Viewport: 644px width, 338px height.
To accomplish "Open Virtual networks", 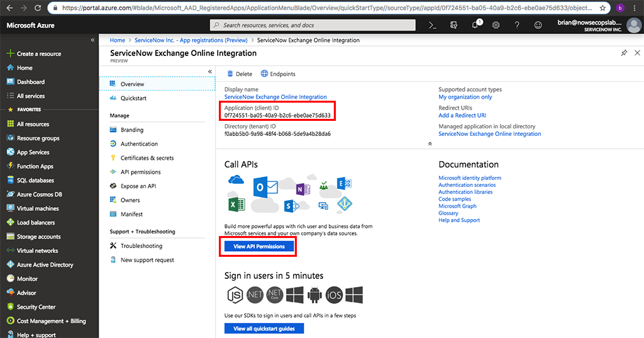I will [33, 251].
